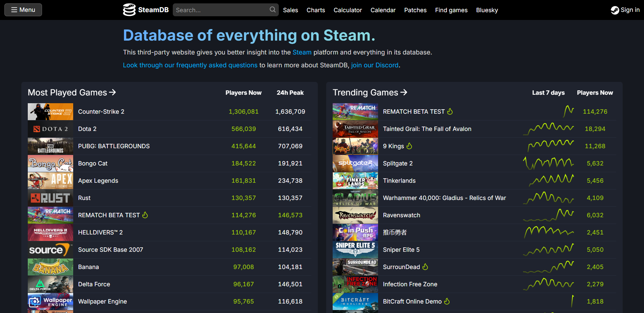This screenshot has height=313, width=644.
Task: Open the Ravenswatch trending title
Action: pos(401,215)
